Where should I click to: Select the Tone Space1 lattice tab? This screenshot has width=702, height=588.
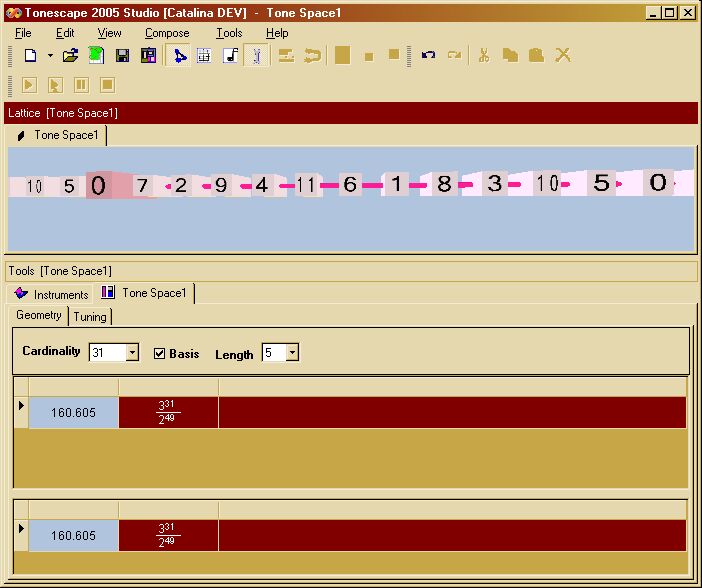57,135
